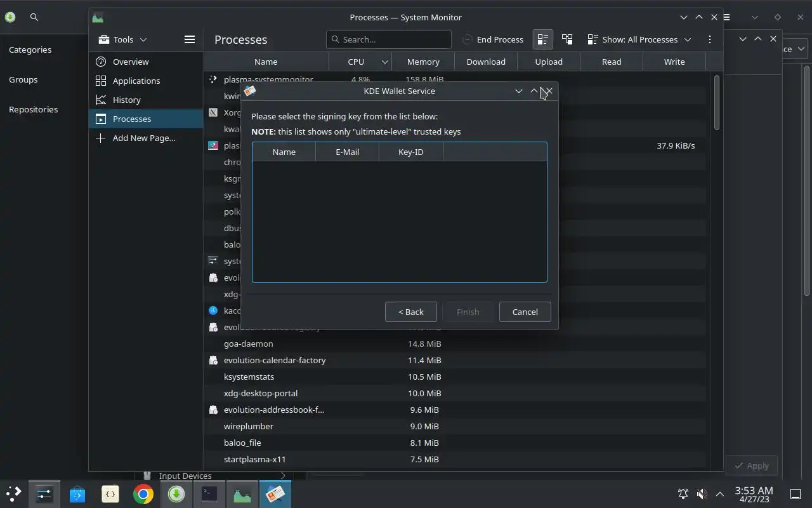Click the Discover green download icon top-left
Viewport: 812px width, 508px height.
tap(10, 17)
